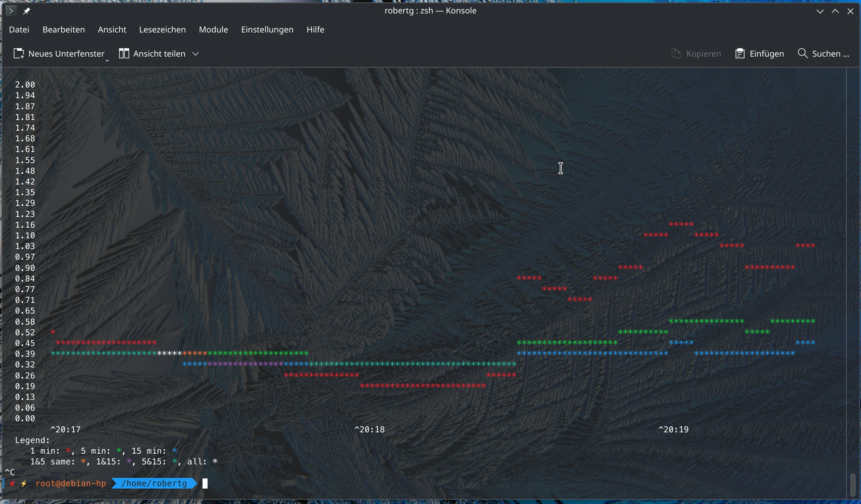Viewport: 861px width, 504px height.
Task: Click the Einfügen clipboard icon
Action: pyautogui.click(x=739, y=53)
